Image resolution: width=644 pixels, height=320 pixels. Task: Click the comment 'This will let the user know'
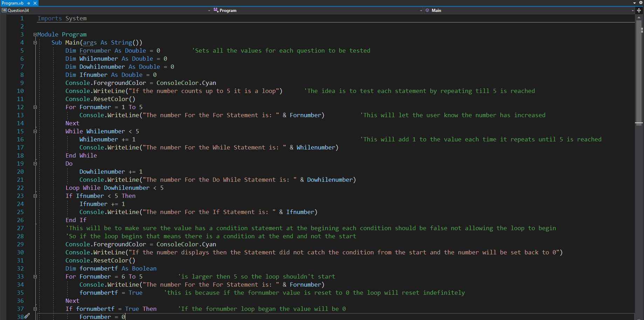point(453,115)
